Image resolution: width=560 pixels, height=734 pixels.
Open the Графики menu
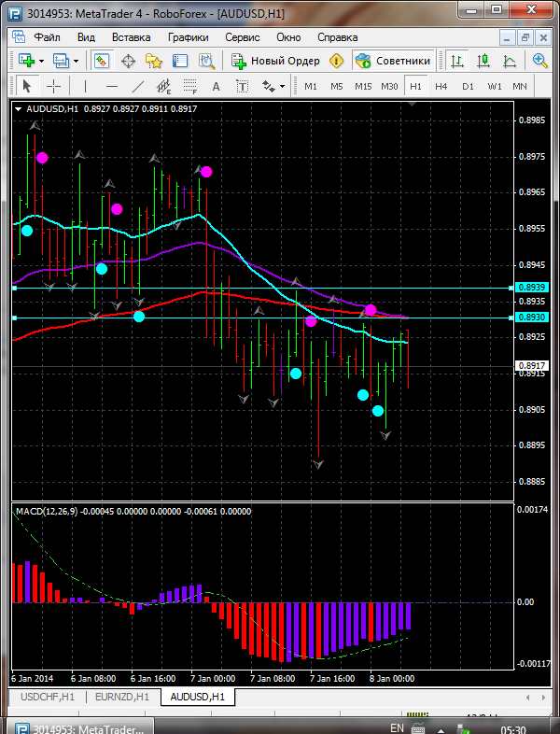click(x=188, y=37)
